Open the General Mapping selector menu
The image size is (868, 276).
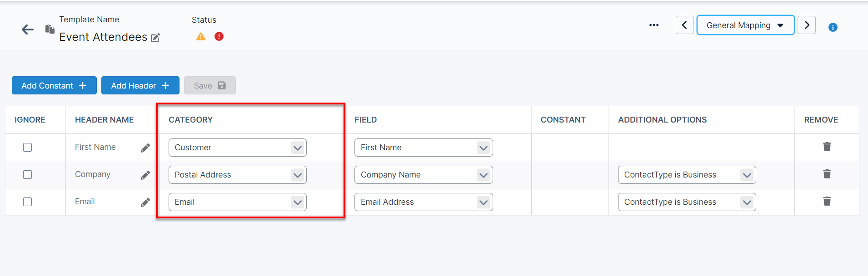pos(745,25)
